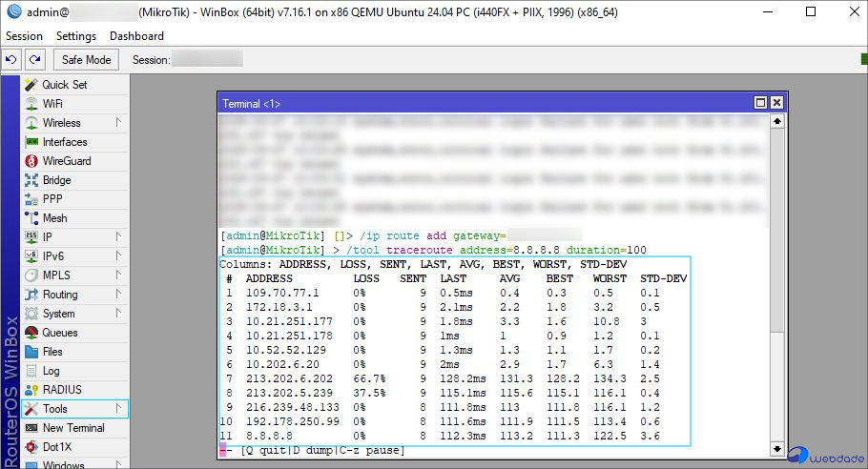Open the Log viewer
Viewport: 868px width, 469px height.
(51, 371)
